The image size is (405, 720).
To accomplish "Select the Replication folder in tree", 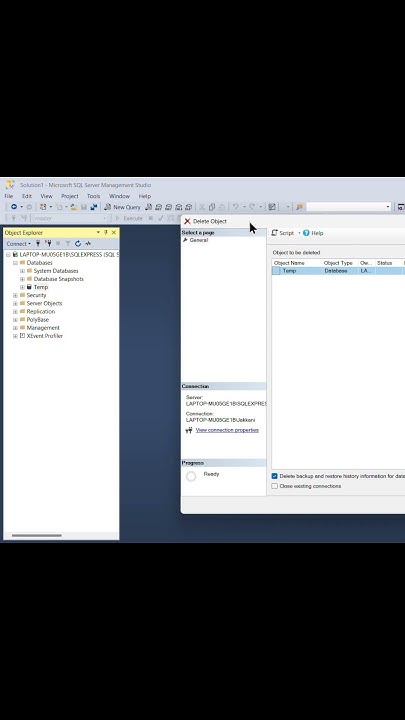I will pyautogui.click(x=40, y=311).
